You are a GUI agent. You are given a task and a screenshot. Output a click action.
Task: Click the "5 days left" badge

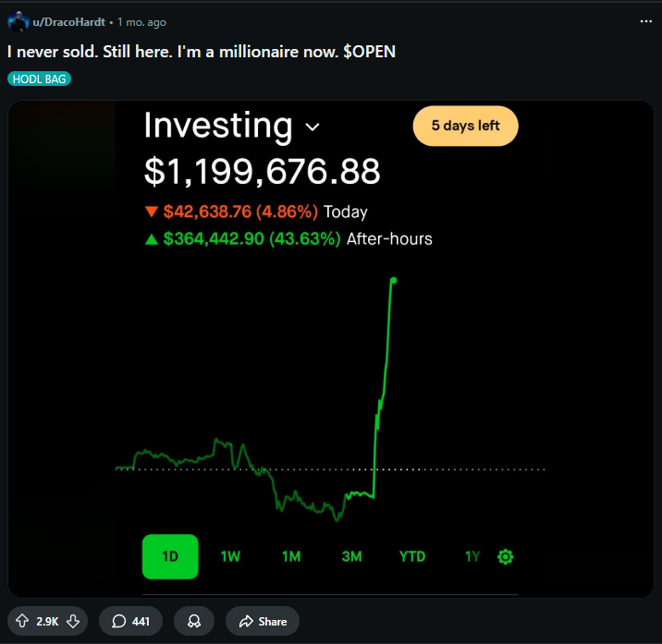[x=465, y=126]
